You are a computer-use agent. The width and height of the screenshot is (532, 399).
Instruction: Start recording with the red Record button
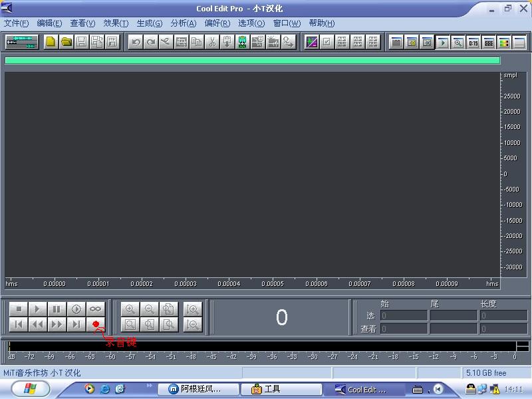(96, 325)
